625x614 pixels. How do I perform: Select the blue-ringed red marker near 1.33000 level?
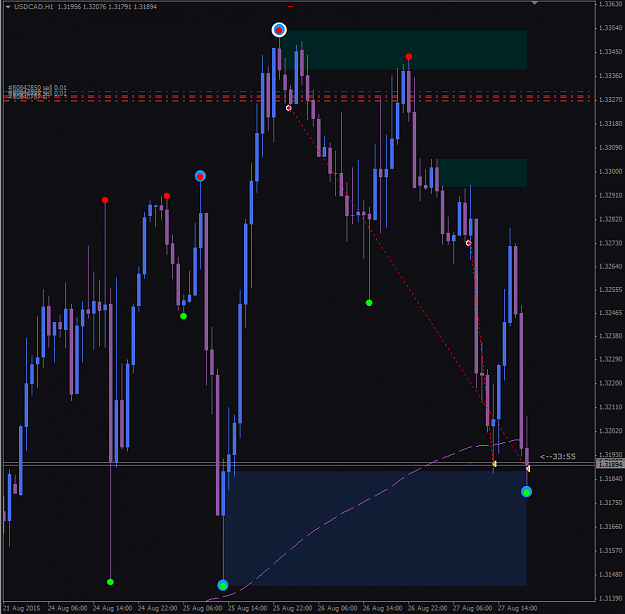click(x=200, y=176)
